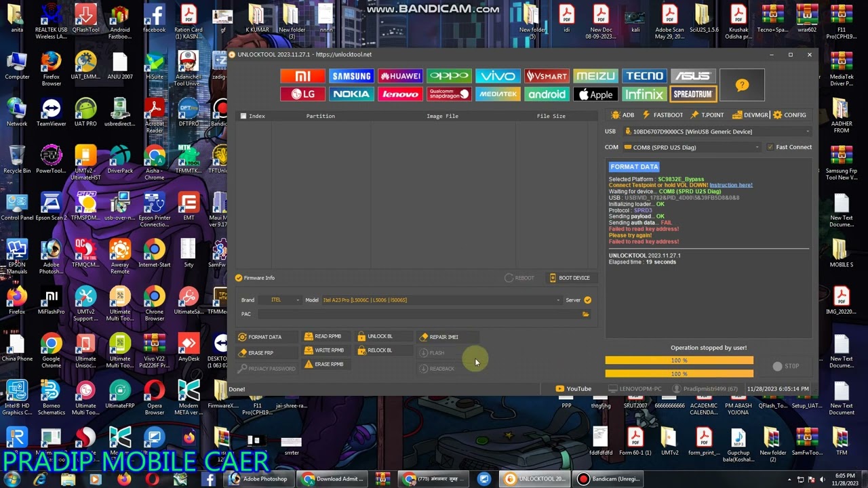Click the Image File column header
Image resolution: width=868 pixels, height=488 pixels.
pyautogui.click(x=443, y=116)
